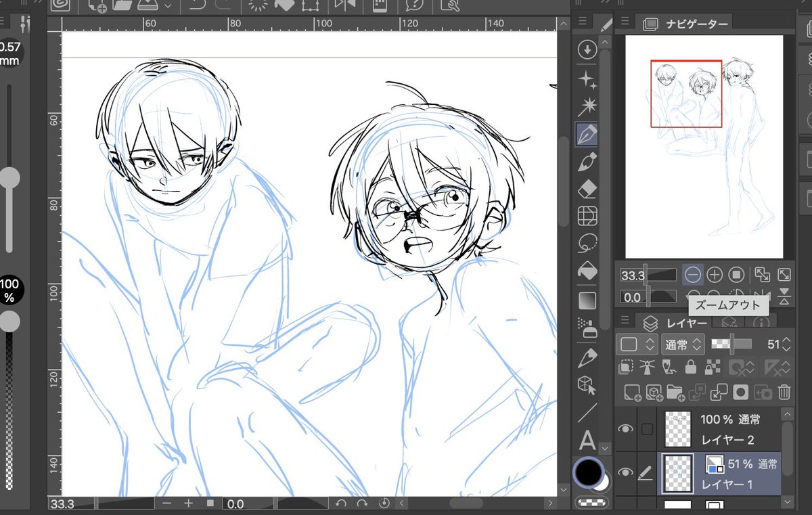Open the Navigator panel menu hamburger
Image resolution: width=812 pixels, height=515 pixels.
pos(625,22)
